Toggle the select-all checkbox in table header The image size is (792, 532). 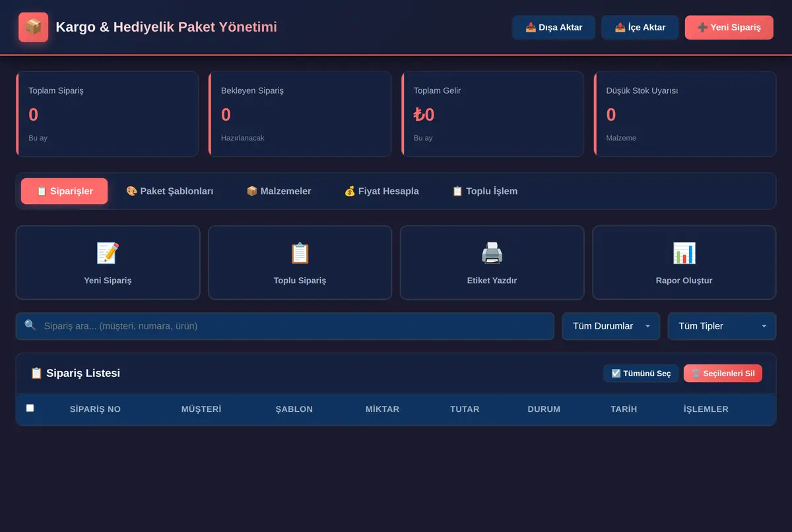coord(30,408)
